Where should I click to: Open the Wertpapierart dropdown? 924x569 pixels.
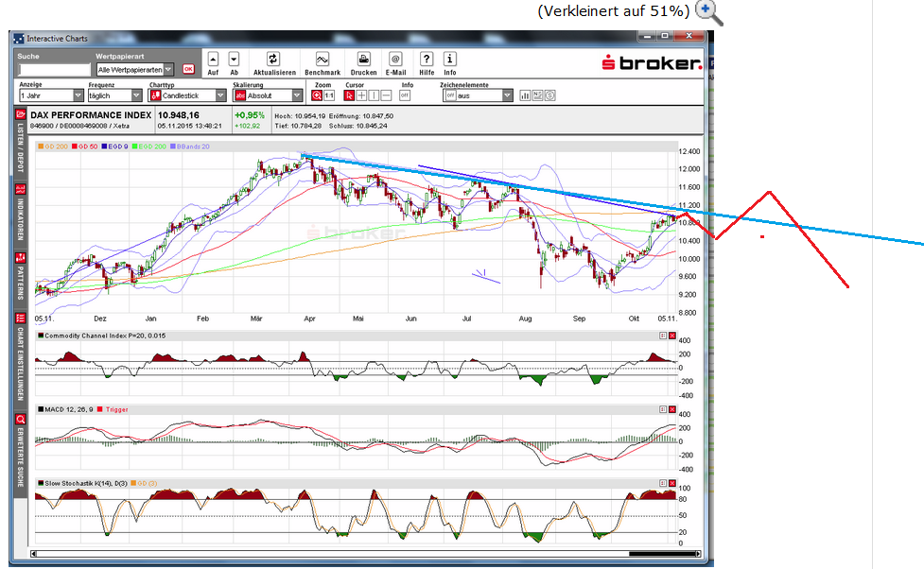168,69
